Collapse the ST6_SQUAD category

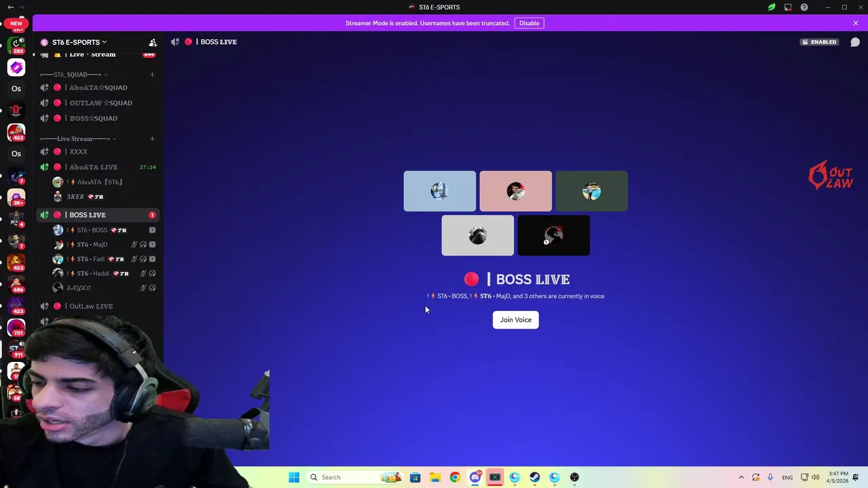tap(73, 75)
